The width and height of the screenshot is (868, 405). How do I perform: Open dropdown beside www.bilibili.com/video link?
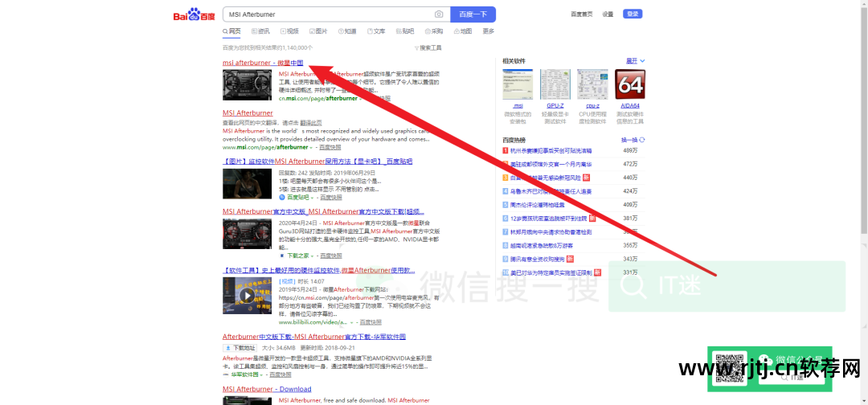pyautogui.click(x=352, y=322)
